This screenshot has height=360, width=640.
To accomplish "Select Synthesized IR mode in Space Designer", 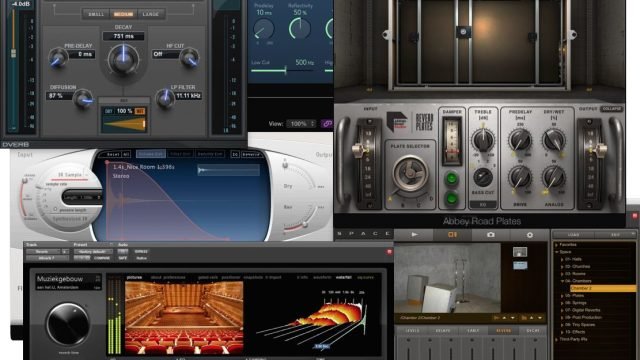I will [x=70, y=219].
